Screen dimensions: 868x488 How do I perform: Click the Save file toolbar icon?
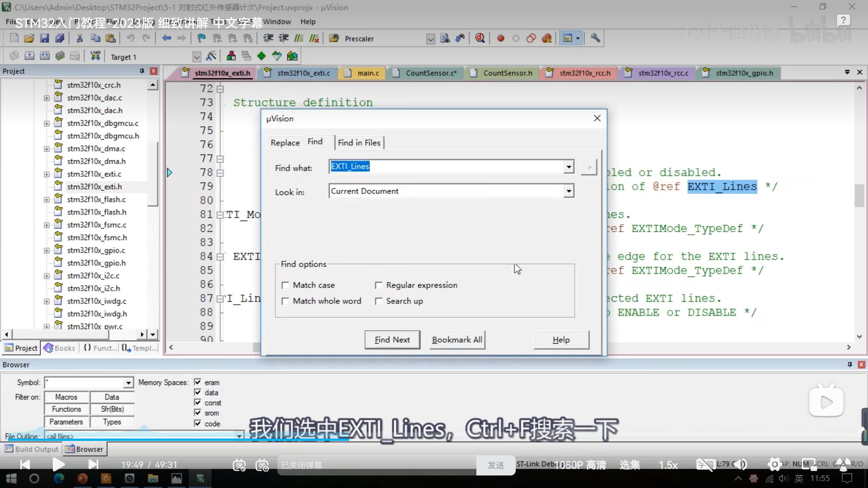click(44, 38)
